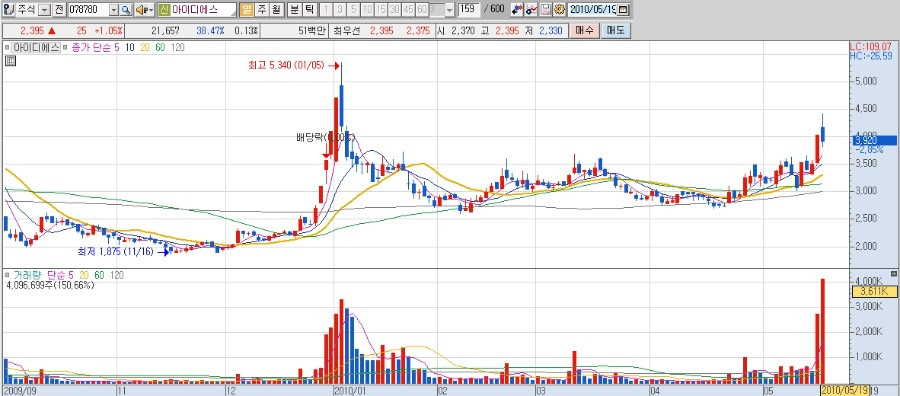This screenshot has width=900, height=396.
Task: Select the 60 interval button
Action: (x=422, y=10)
